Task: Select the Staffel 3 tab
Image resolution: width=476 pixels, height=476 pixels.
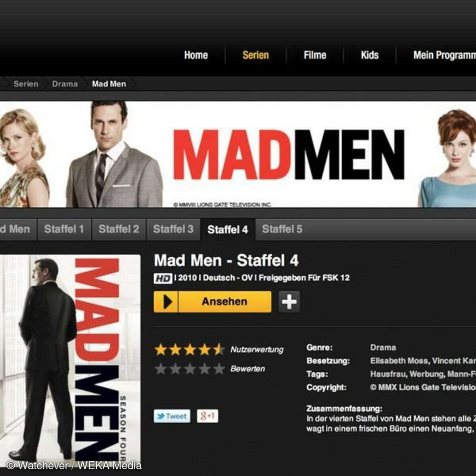Action: coord(173,229)
